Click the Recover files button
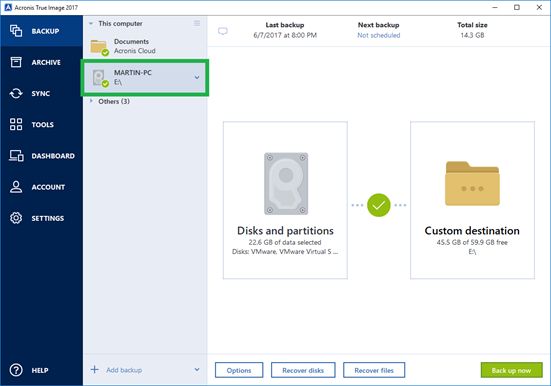The image size is (551, 386). coord(374,370)
